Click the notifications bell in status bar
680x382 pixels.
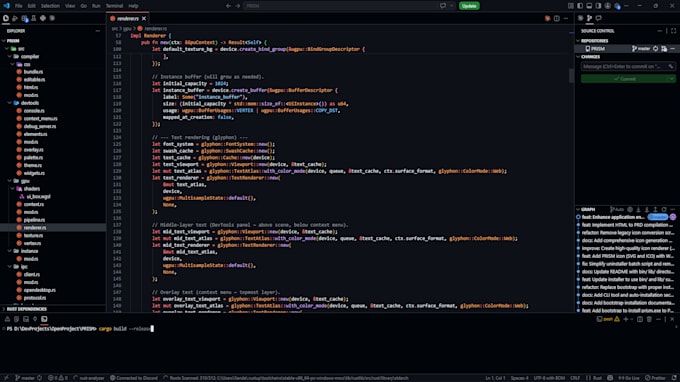(x=674, y=378)
